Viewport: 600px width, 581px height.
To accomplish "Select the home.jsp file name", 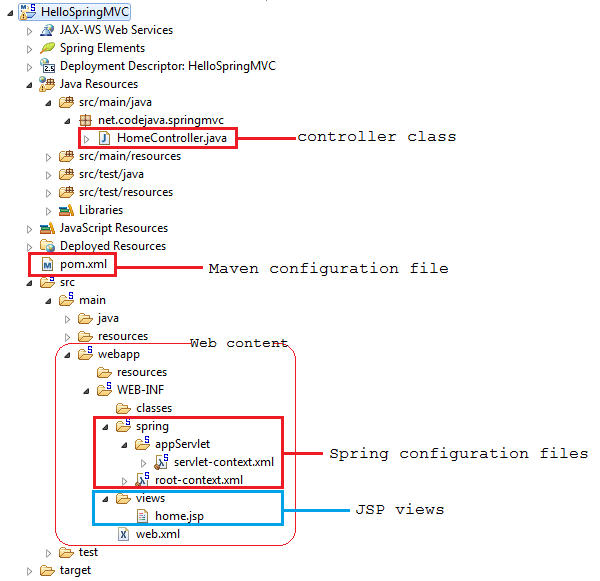I will pyautogui.click(x=179, y=516).
